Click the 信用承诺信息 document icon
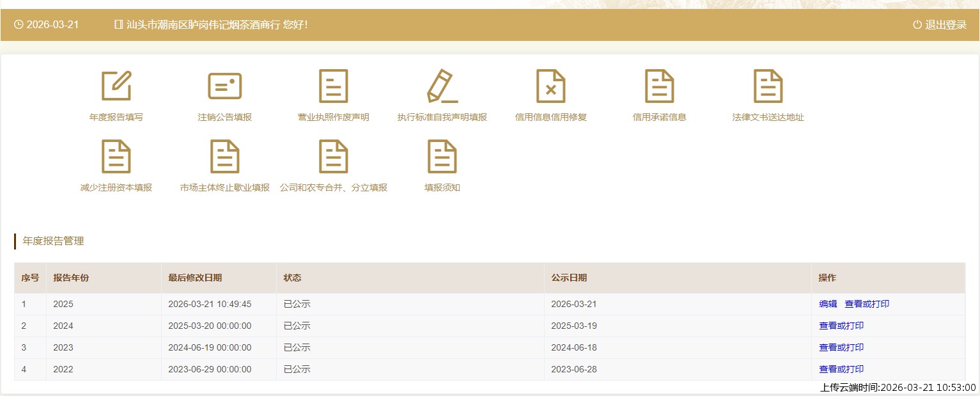980x396 pixels. pyautogui.click(x=659, y=86)
